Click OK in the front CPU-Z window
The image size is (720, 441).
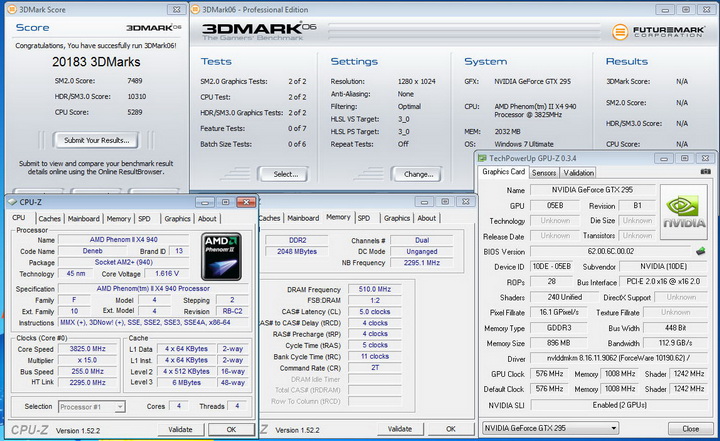[x=231, y=430]
